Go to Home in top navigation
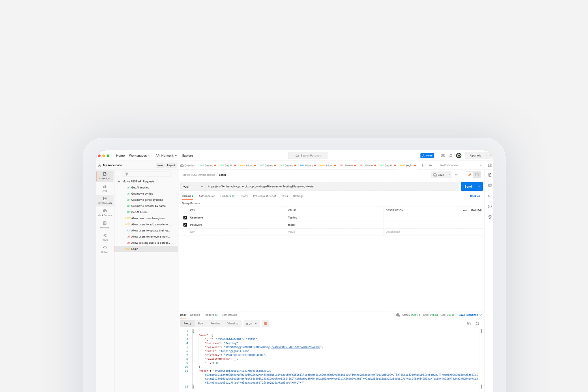 (120, 156)
